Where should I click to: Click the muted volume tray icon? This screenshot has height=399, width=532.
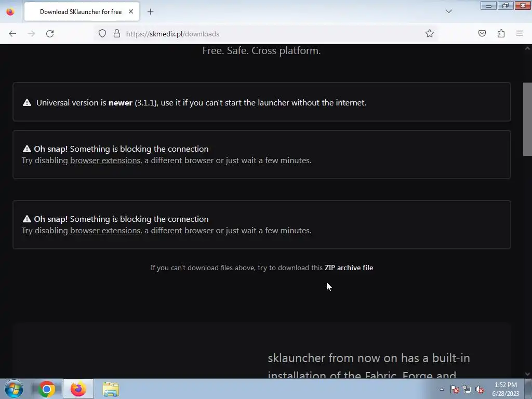click(480, 389)
